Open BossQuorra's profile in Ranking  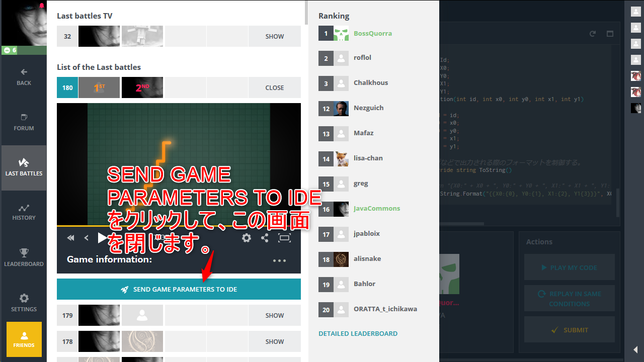click(x=373, y=33)
